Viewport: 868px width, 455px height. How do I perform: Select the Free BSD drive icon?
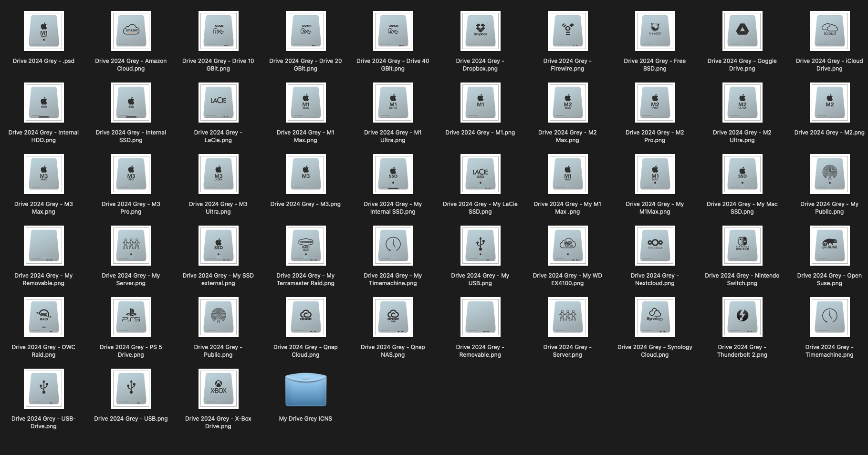tap(655, 31)
